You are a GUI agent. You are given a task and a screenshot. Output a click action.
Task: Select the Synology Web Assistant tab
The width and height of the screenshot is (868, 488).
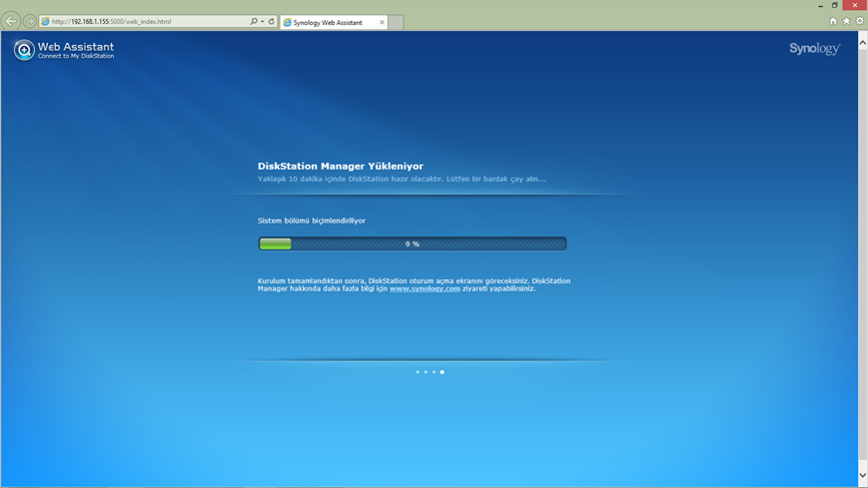coord(334,22)
